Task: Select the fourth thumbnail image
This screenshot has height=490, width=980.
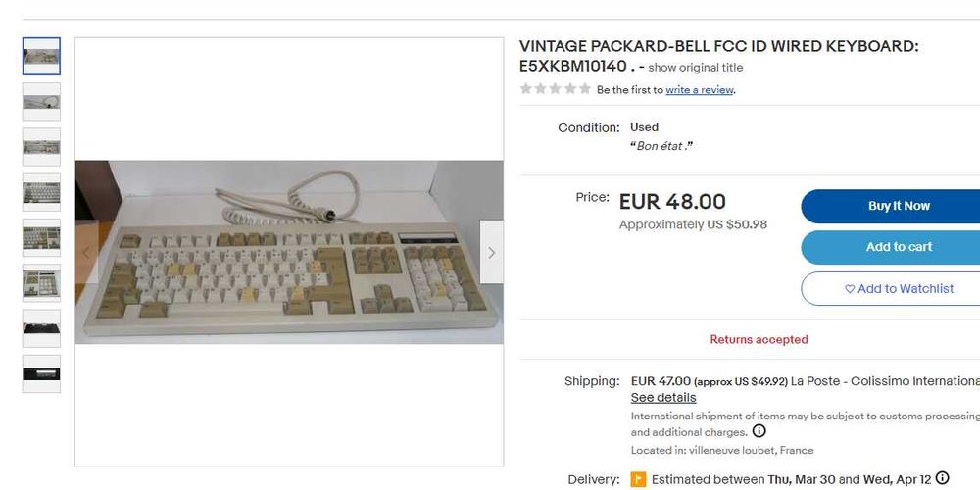Action: [x=41, y=192]
